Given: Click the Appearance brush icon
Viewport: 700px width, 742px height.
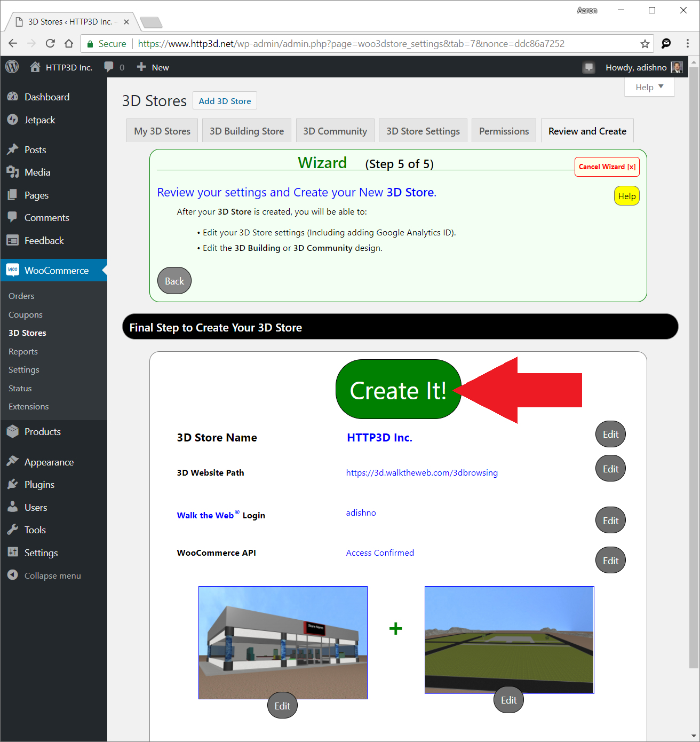Looking at the screenshot, I should [x=13, y=462].
